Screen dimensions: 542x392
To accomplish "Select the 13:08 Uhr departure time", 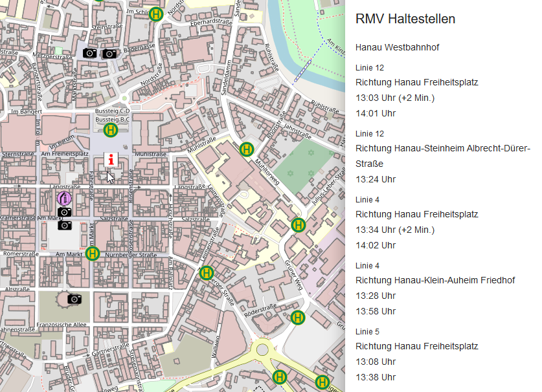I will click(376, 362).
